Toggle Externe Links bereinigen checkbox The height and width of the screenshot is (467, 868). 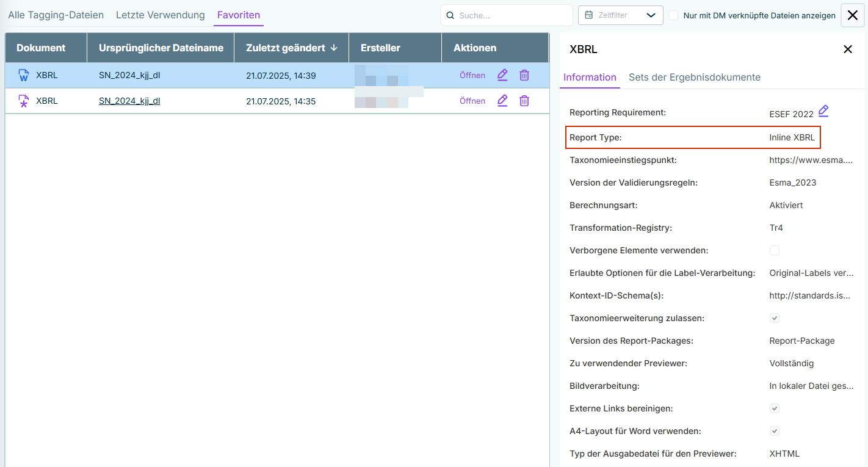coord(775,408)
